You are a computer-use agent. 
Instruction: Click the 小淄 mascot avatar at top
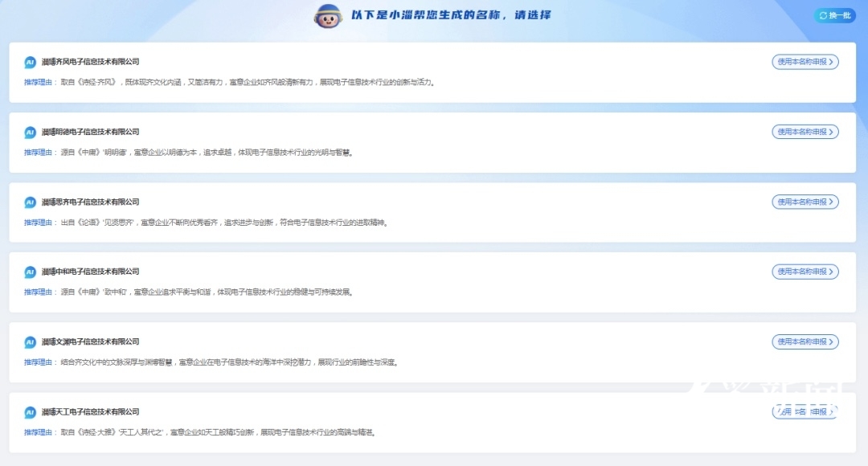[x=327, y=16]
